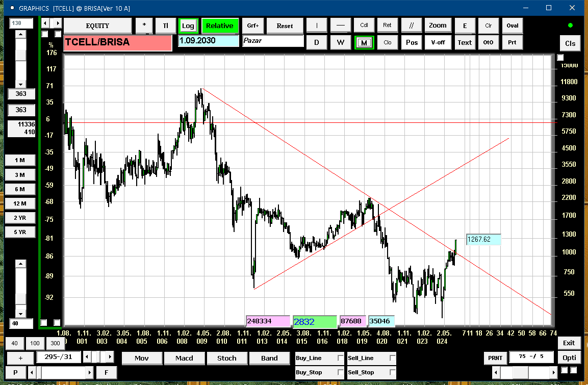Switch to Monthly (M) period
The height and width of the screenshot is (385, 588).
tap(364, 42)
